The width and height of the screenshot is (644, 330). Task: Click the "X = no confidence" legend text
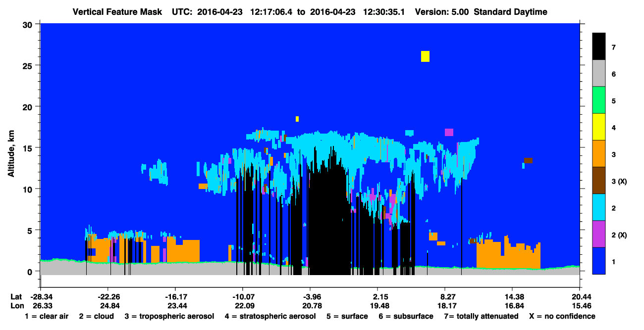[562, 316]
